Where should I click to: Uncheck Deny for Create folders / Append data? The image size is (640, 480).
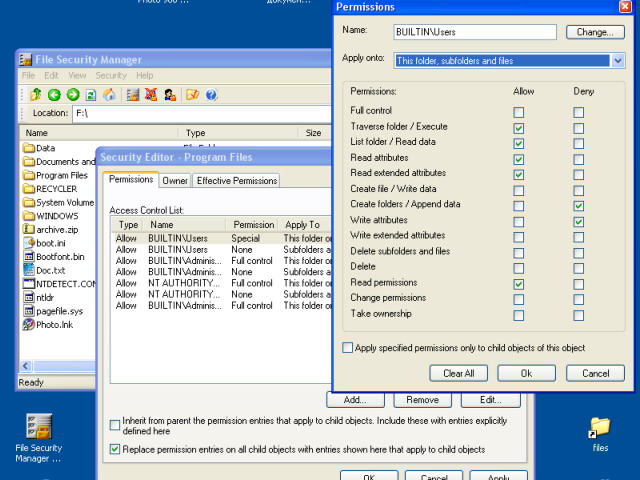pyautogui.click(x=578, y=205)
